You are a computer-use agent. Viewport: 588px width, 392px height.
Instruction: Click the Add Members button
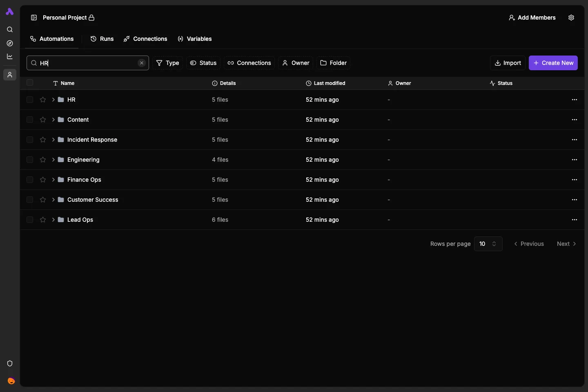(532, 18)
